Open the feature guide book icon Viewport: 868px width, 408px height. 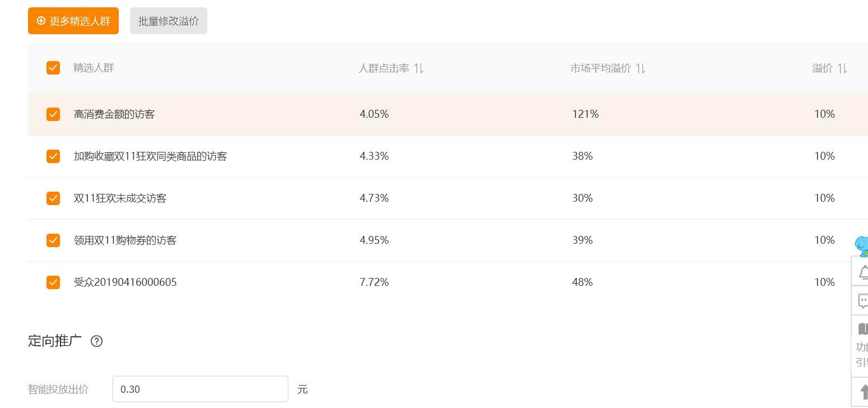click(862, 328)
